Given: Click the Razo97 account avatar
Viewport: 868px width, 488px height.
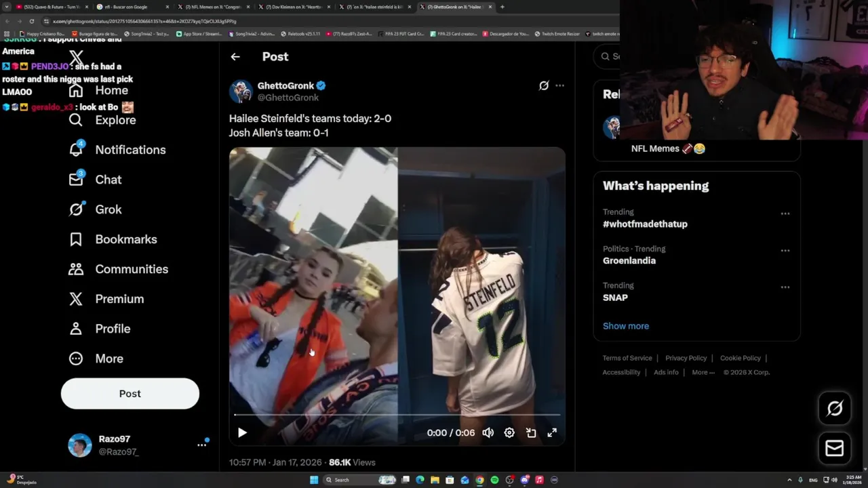Looking at the screenshot, I should click(x=80, y=445).
